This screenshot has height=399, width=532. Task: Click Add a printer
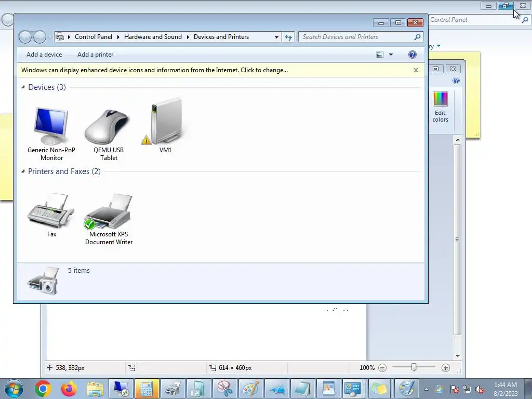(96, 55)
